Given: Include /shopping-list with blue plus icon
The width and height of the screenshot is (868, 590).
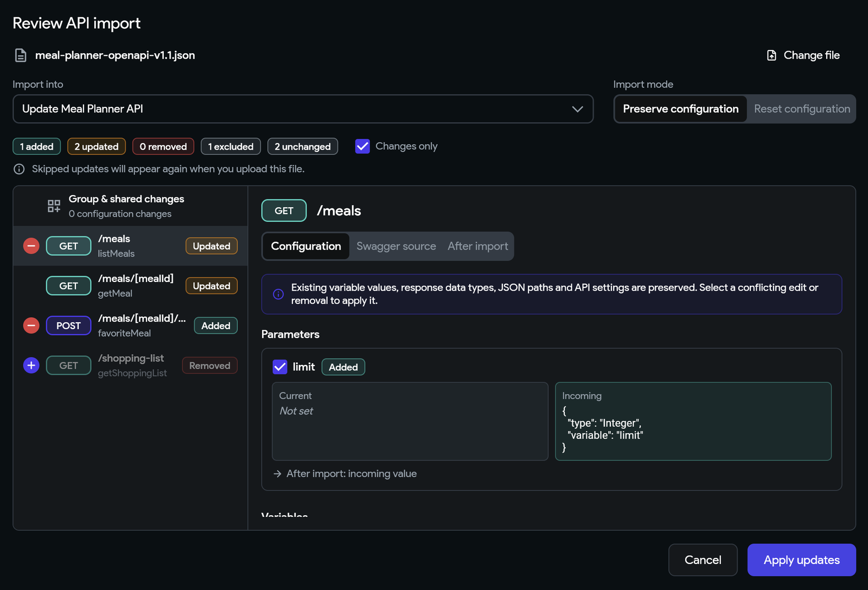Looking at the screenshot, I should (x=31, y=365).
